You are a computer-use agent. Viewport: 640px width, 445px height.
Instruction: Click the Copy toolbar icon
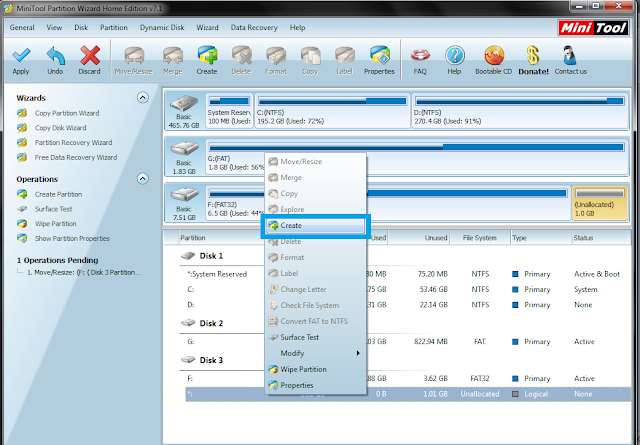click(x=310, y=56)
